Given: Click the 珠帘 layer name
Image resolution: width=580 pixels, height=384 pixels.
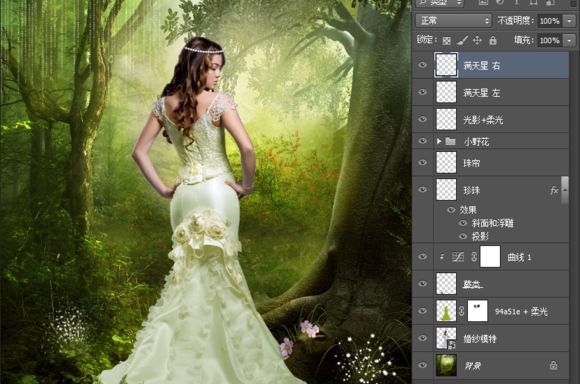Looking at the screenshot, I should tap(472, 163).
